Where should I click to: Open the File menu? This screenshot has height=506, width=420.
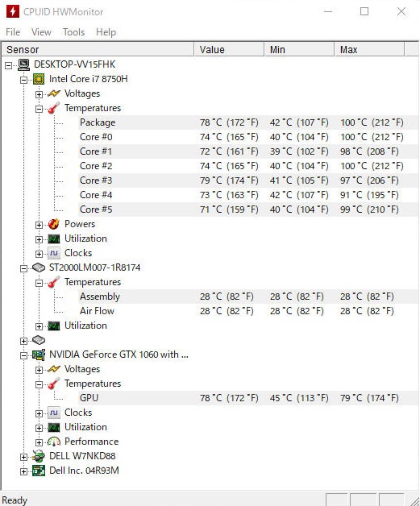coord(13,32)
